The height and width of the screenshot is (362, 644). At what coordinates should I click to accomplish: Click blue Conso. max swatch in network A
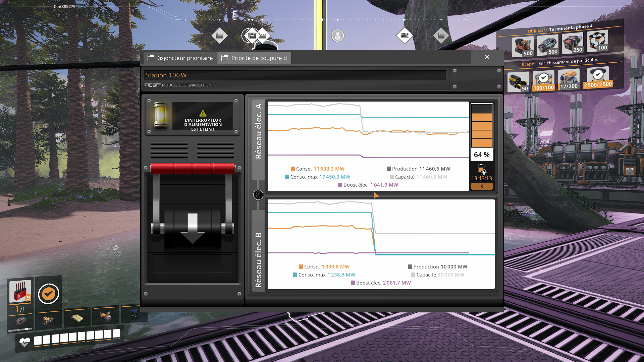click(x=287, y=177)
